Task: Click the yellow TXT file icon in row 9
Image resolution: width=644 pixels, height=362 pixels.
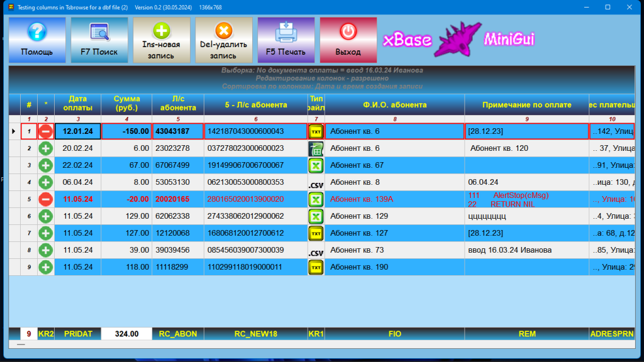Action: pyautogui.click(x=316, y=267)
